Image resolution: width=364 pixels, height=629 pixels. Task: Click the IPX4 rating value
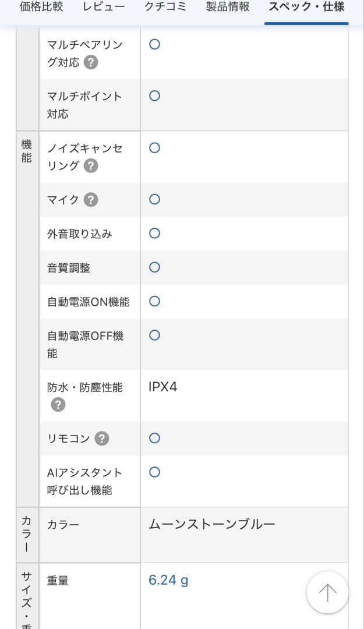(161, 387)
